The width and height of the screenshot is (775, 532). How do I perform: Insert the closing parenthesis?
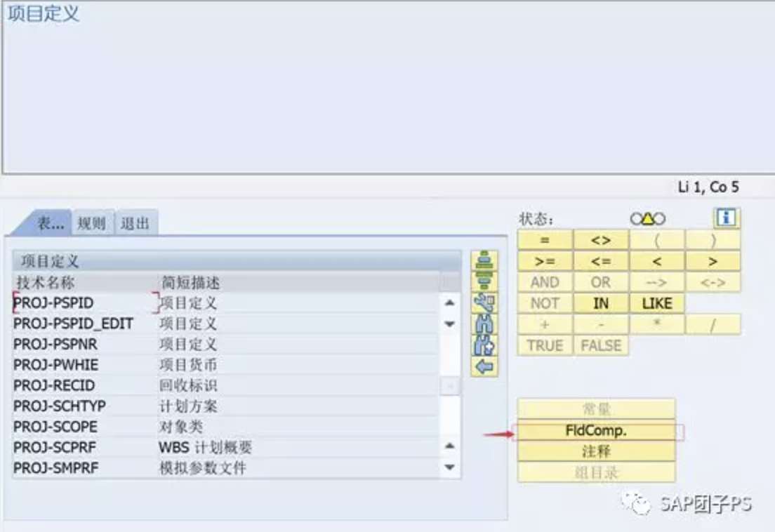[x=713, y=240]
